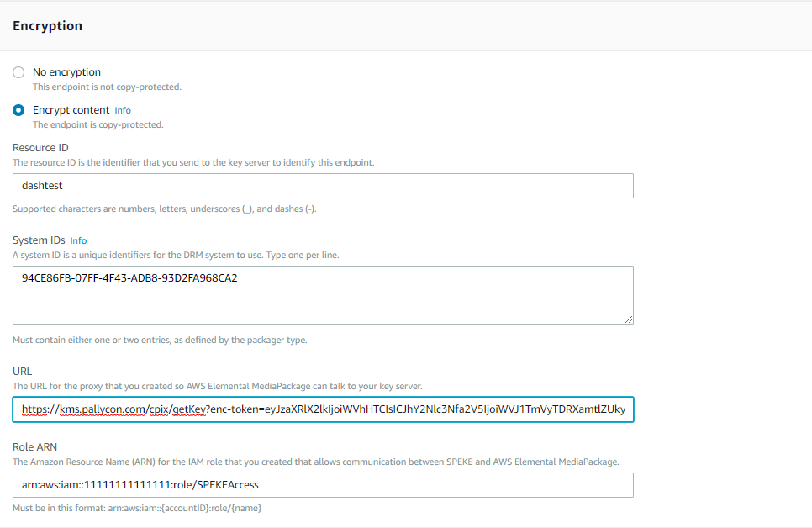Click the ARN format hint below Role ARN

142,508
